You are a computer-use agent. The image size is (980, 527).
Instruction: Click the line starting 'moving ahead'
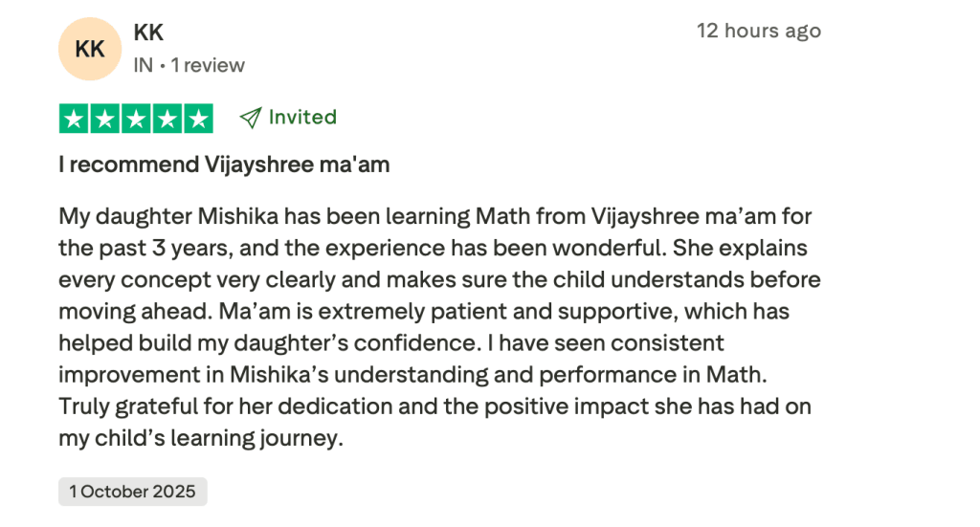[423, 311]
